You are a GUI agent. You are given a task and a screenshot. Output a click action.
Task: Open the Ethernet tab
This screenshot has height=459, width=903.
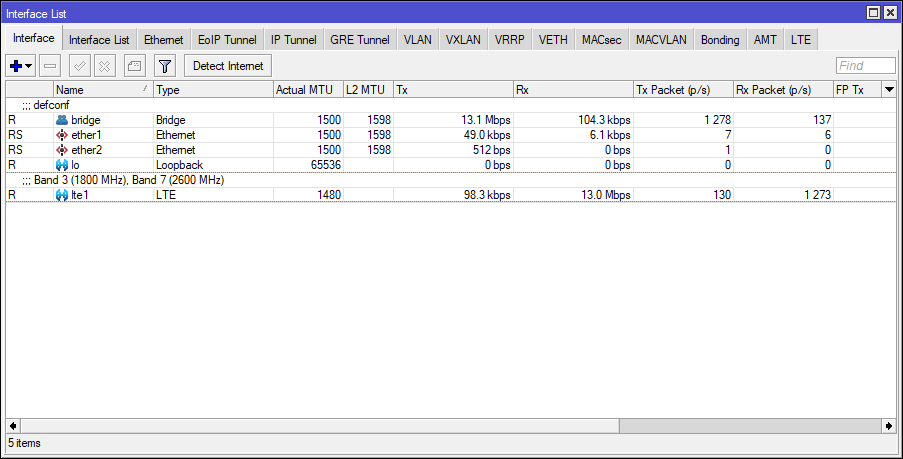pos(164,40)
